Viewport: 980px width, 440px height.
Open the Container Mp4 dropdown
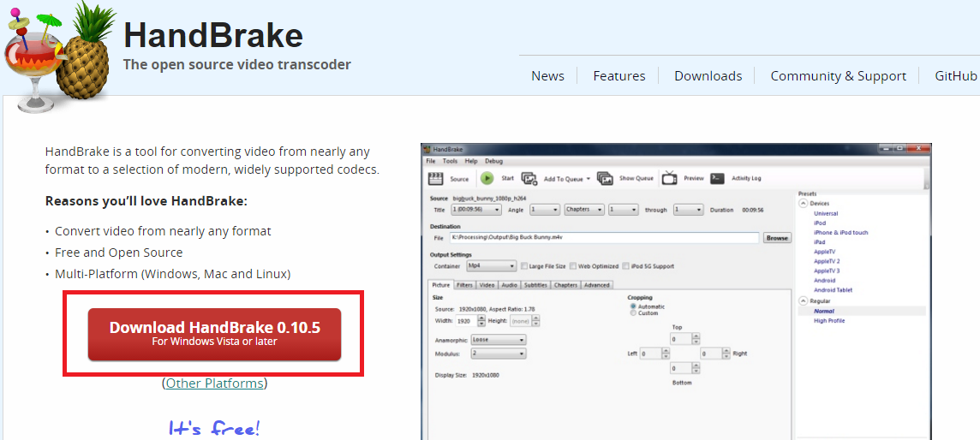click(491, 266)
